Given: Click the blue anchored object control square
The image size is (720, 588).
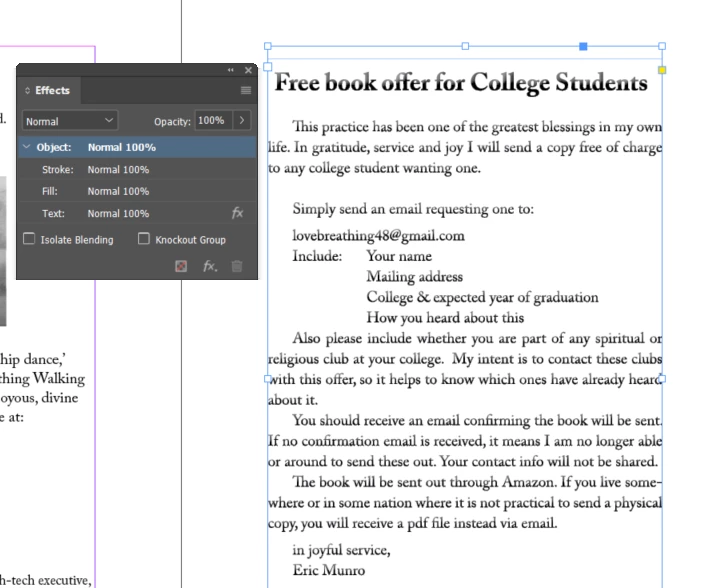Looking at the screenshot, I should click(x=583, y=46).
